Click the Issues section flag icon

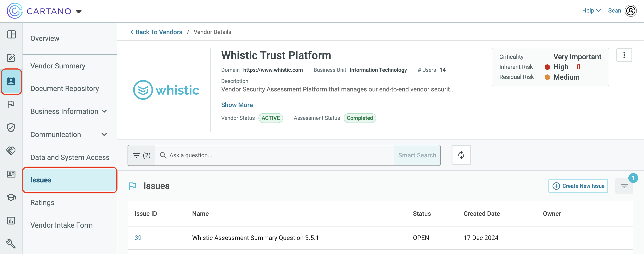coord(132,186)
